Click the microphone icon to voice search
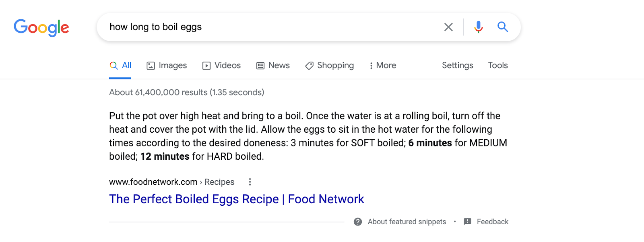This screenshot has width=644, height=242. tap(478, 27)
